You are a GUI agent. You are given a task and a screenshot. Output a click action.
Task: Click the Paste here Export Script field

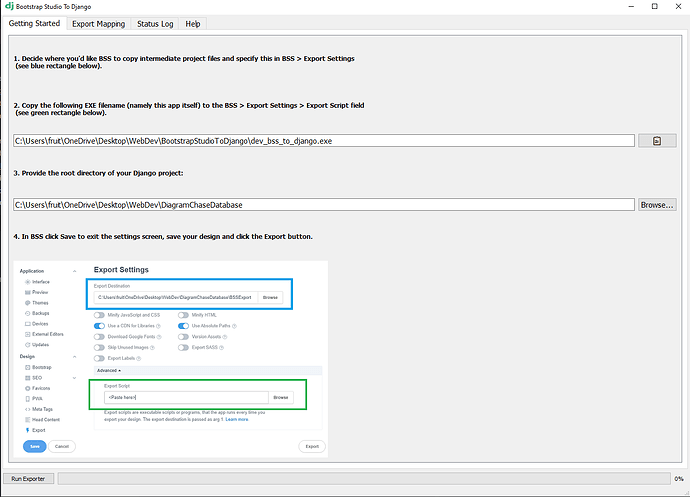click(186, 398)
